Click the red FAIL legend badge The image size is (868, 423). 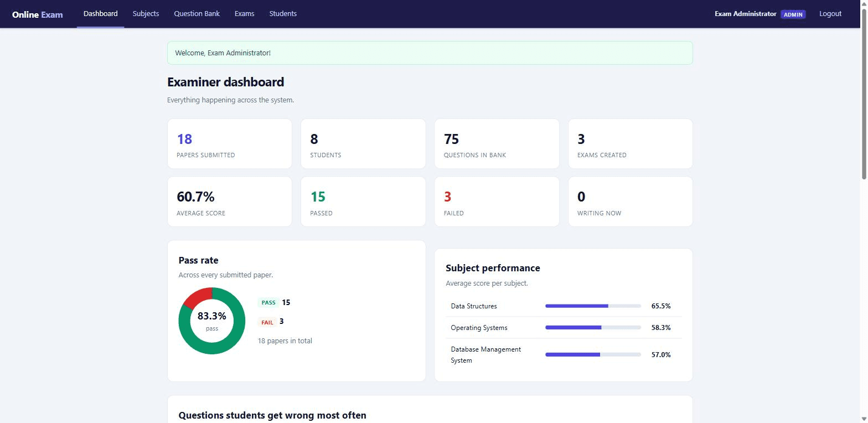point(267,322)
